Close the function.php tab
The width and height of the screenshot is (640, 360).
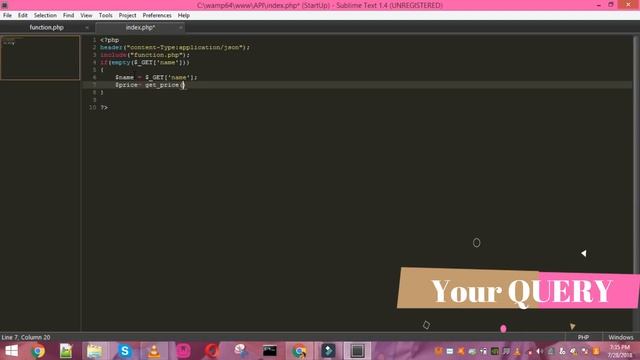[x=87, y=28]
